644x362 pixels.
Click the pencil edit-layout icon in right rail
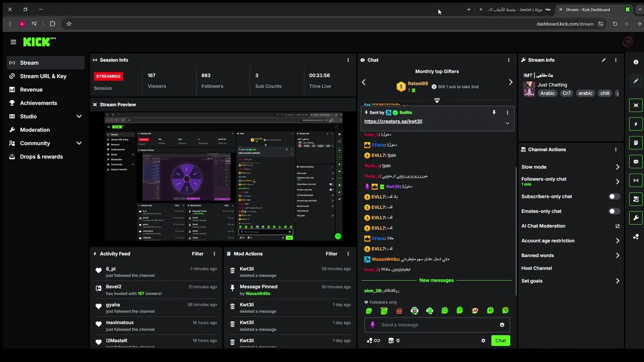pyautogui.click(x=636, y=80)
